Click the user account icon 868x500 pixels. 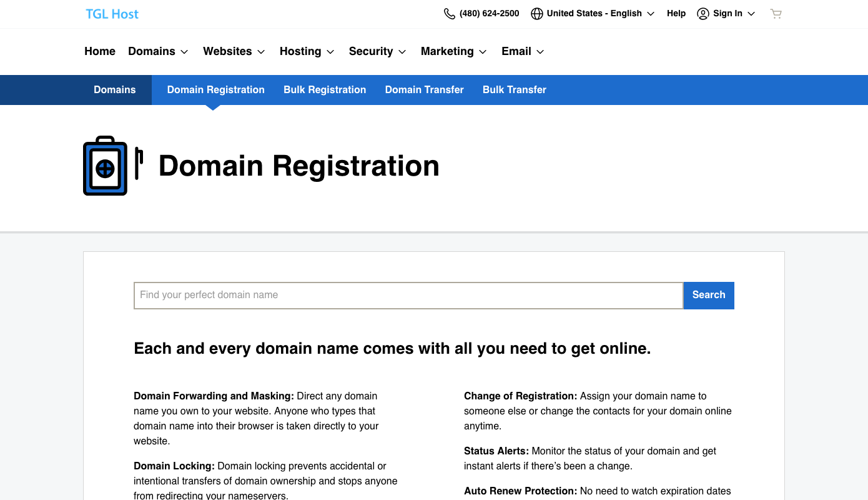coord(703,14)
